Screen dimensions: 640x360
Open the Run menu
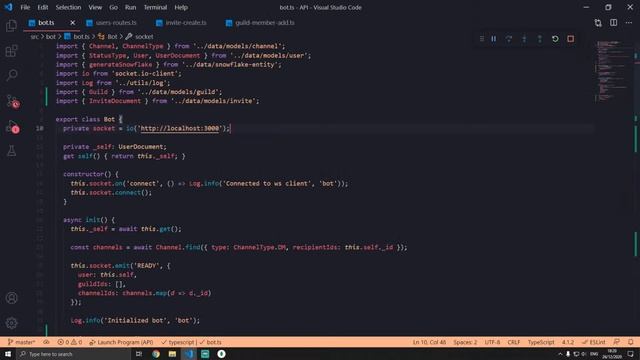pos(130,7)
